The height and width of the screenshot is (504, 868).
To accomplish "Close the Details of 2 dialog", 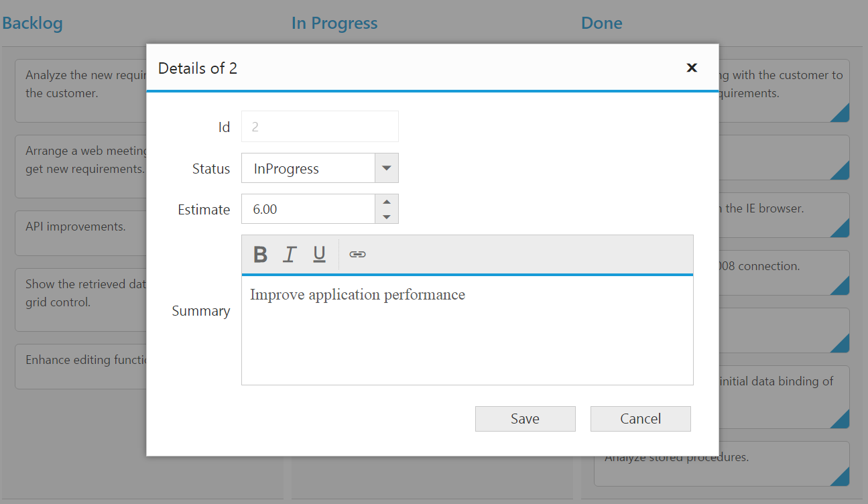I will (692, 68).
